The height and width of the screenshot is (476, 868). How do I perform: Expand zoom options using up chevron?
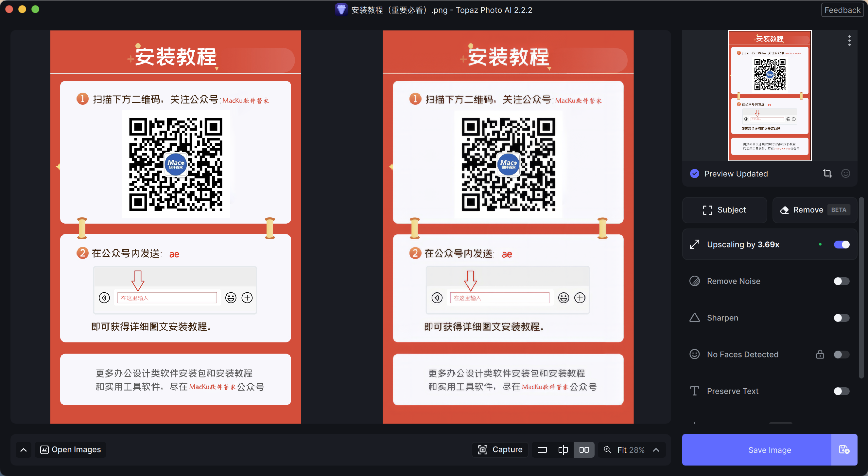coord(656,450)
